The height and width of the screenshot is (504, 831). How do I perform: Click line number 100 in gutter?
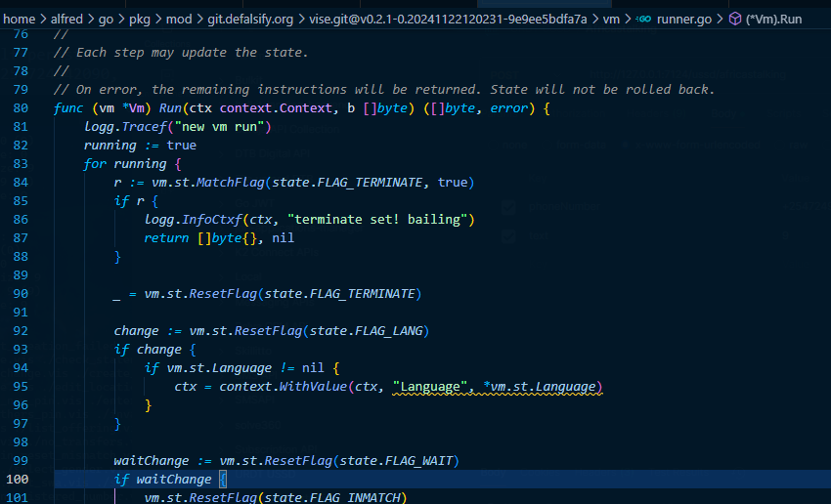point(17,479)
